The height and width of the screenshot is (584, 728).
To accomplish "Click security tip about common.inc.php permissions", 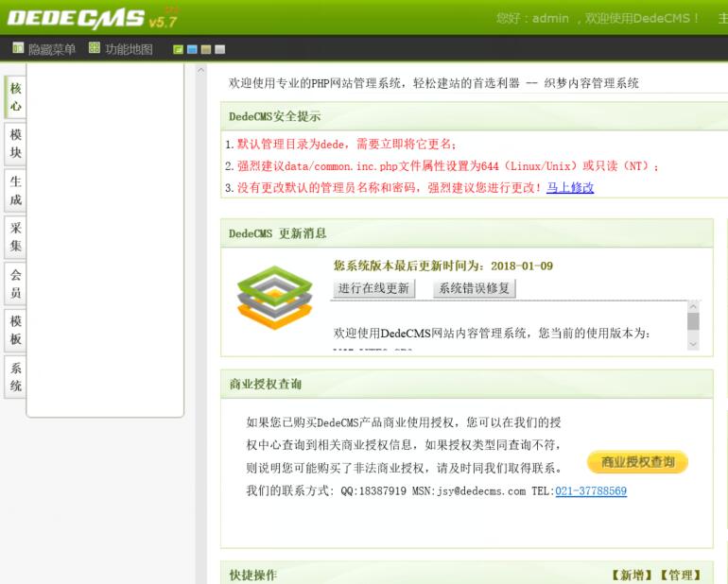I will 448,165.
